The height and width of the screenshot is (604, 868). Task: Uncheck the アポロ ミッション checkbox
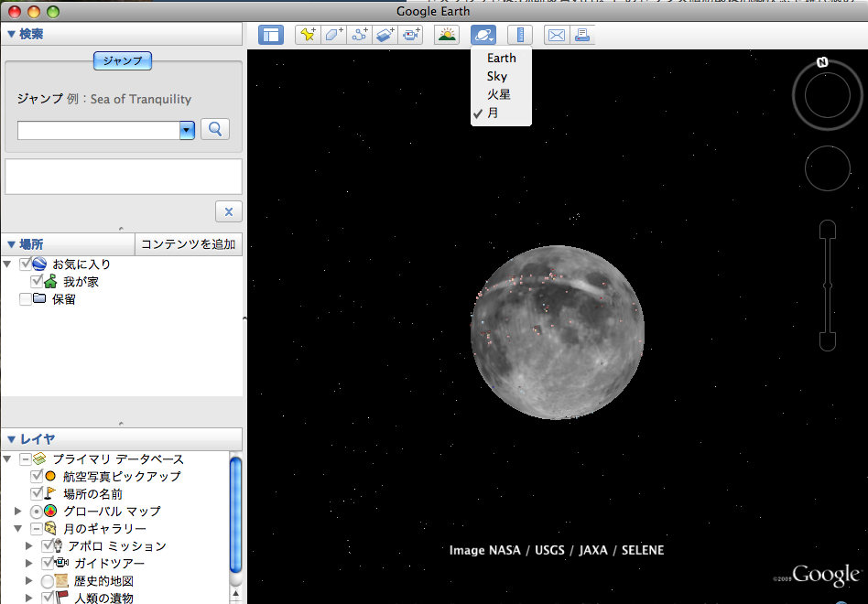[x=48, y=546]
